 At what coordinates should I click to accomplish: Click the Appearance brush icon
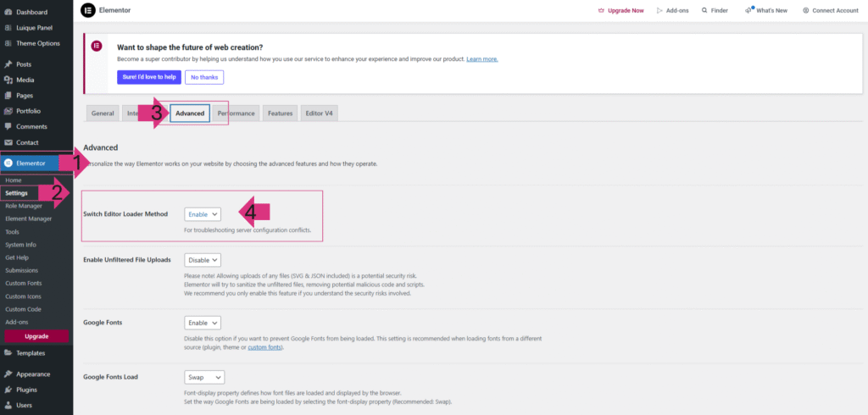[x=8, y=374]
